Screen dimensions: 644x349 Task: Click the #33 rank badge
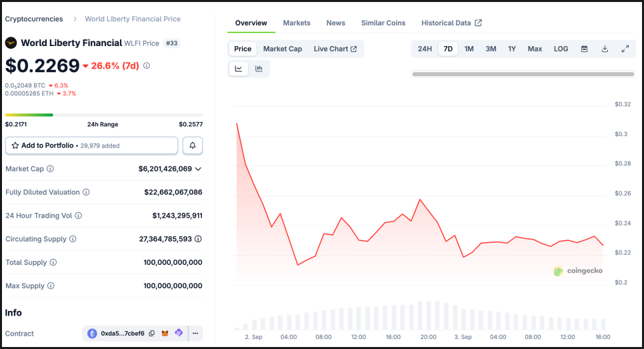(x=172, y=43)
